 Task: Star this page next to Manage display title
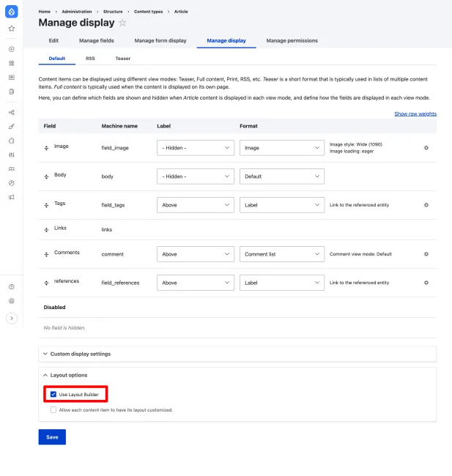122,23
